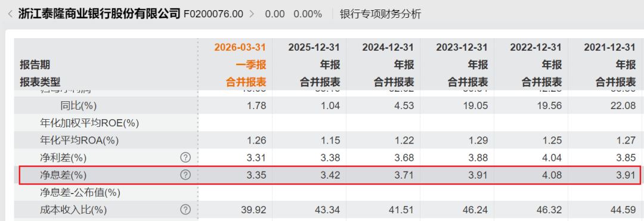Screen dimensions: 644x221
Task: Select the 年化平均ROA(%) row label
Action: pos(79,140)
